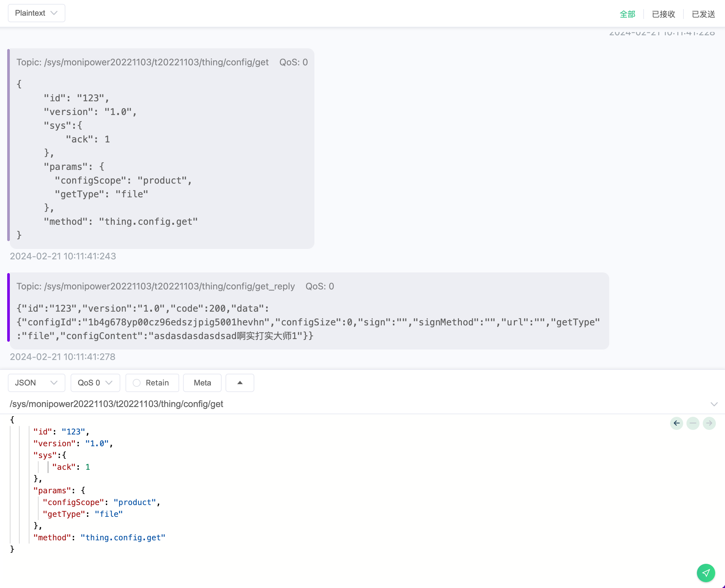Switch to the 已发送 (sent) tab

[x=703, y=14]
